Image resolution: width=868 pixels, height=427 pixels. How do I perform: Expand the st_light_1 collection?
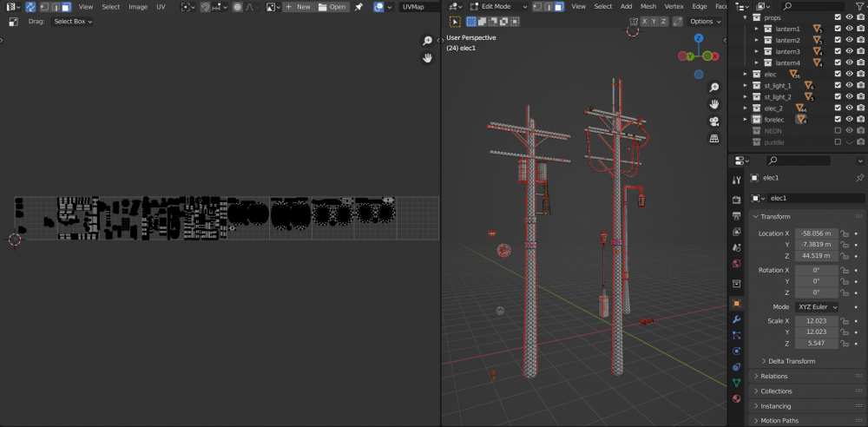point(746,86)
